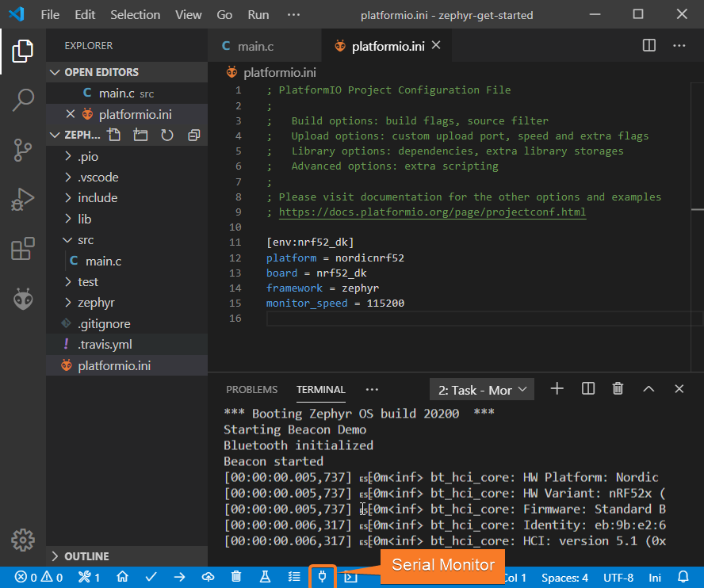Open the Explorer view in activity bar

(22, 51)
